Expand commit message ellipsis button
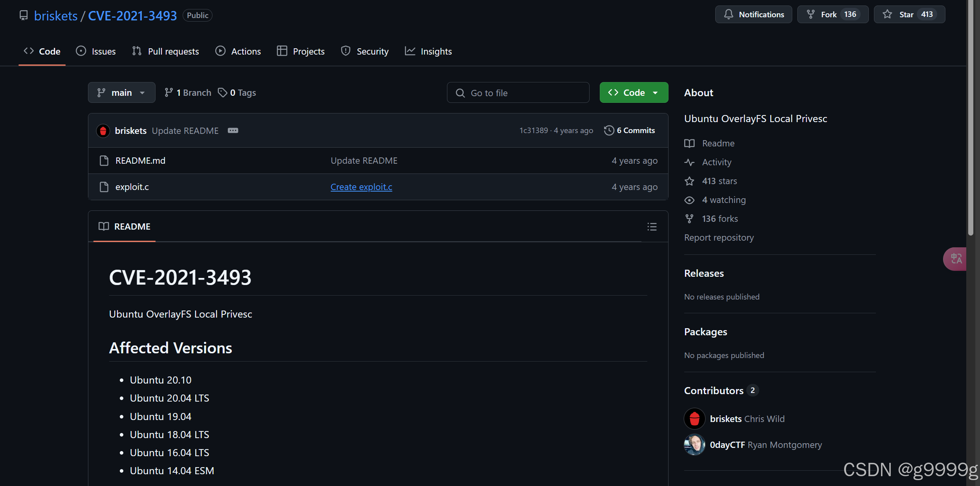 tap(233, 131)
